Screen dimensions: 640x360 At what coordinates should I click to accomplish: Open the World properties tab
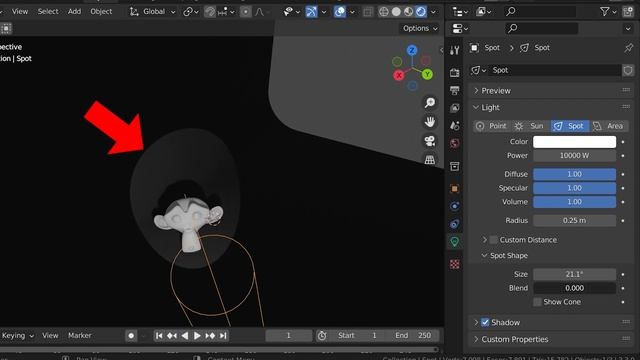click(x=455, y=143)
